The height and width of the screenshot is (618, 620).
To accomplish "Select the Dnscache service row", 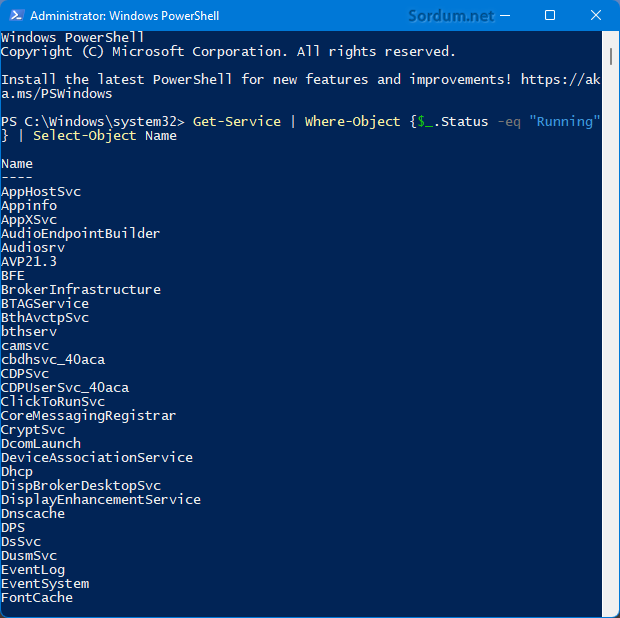I will tap(33, 514).
